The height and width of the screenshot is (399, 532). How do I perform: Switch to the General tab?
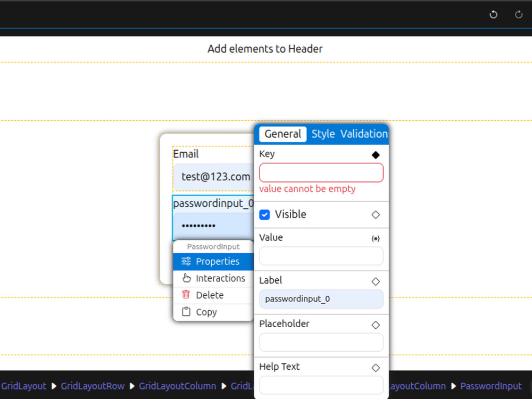tap(282, 134)
